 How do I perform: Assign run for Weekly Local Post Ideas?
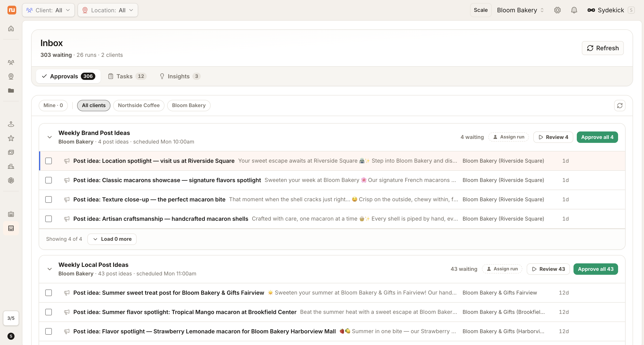click(x=502, y=269)
